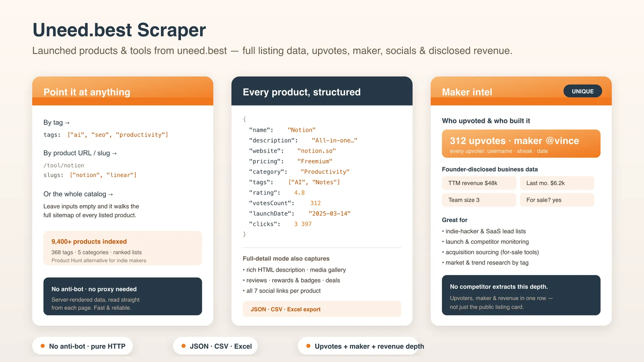The width and height of the screenshot is (644, 362).
Task: Click the 'Great for' heading
Action: pos(455,220)
